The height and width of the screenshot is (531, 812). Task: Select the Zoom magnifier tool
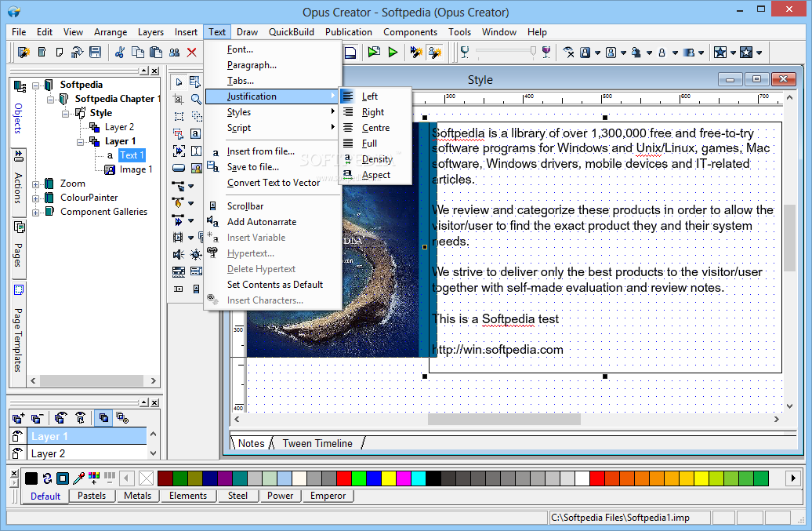click(196, 99)
